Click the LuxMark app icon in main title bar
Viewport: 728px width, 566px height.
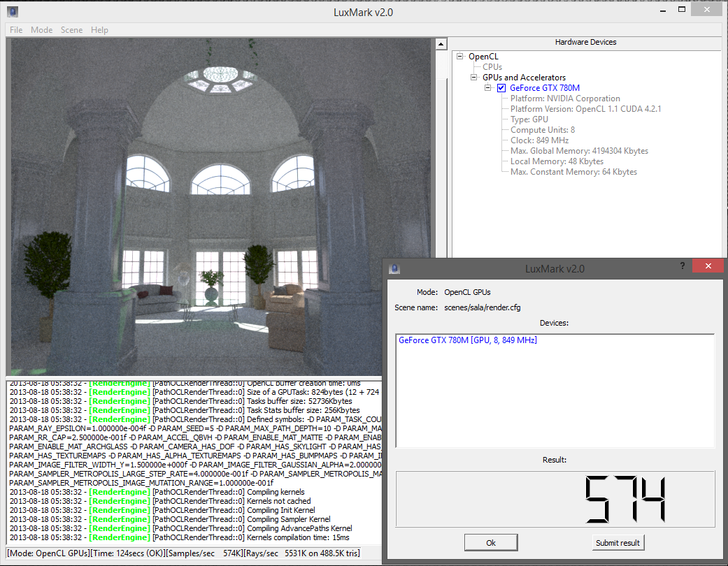13,12
